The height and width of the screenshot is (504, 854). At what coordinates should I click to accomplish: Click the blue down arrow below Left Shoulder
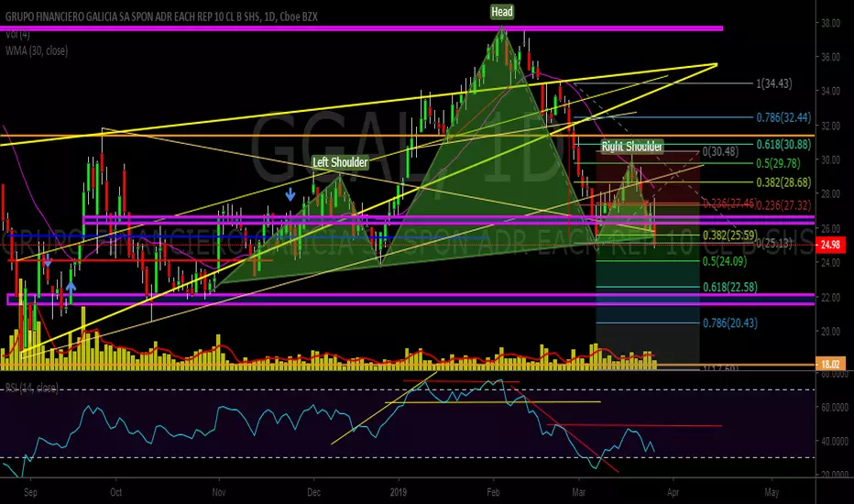tap(290, 194)
